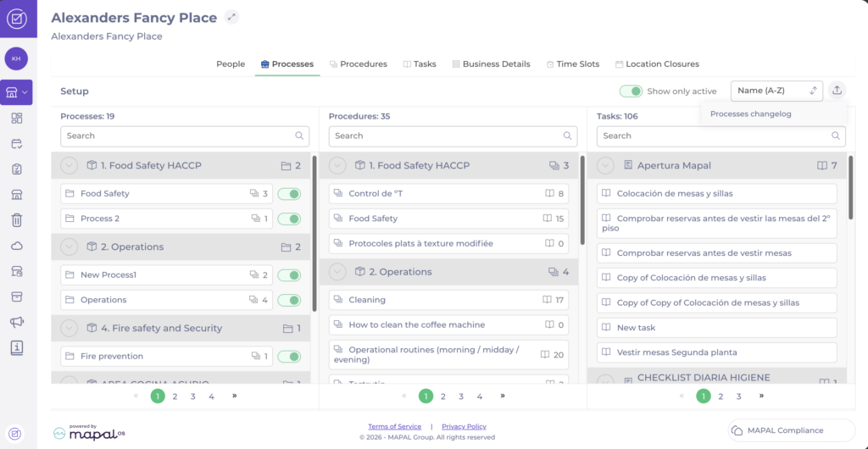
Task: Go to page 2 of Processes list
Action: pos(175,396)
